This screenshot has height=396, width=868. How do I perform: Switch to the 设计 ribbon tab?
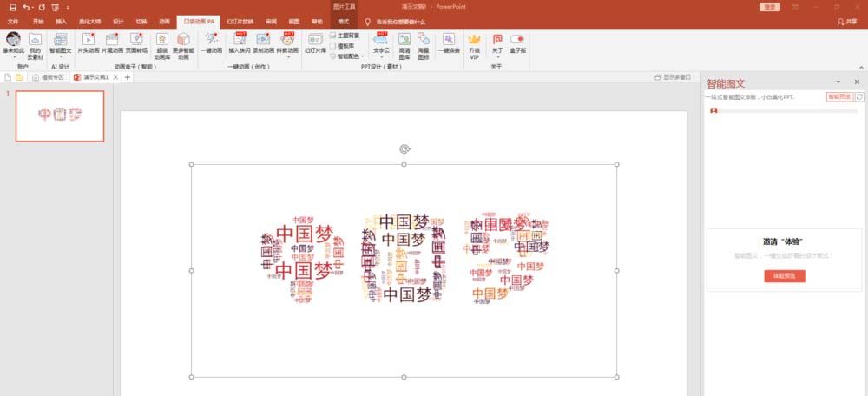118,21
